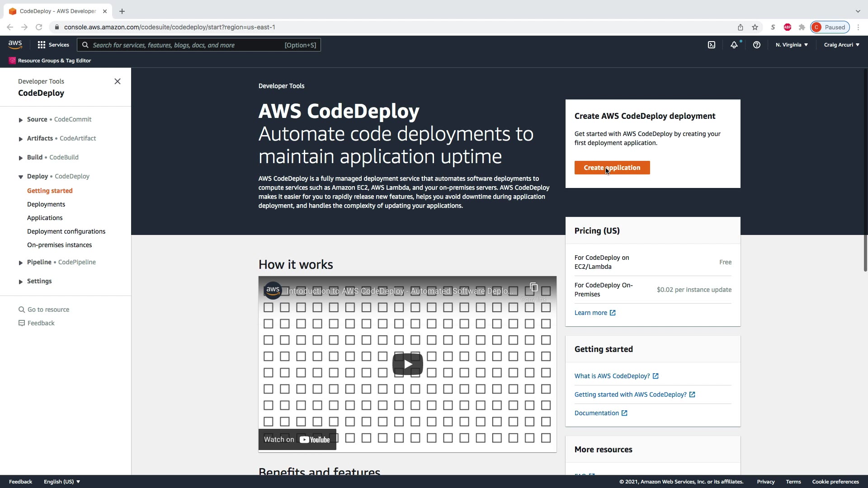This screenshot has height=488, width=868.
Task: Open the N. Virginia region dropdown
Action: click(792, 45)
